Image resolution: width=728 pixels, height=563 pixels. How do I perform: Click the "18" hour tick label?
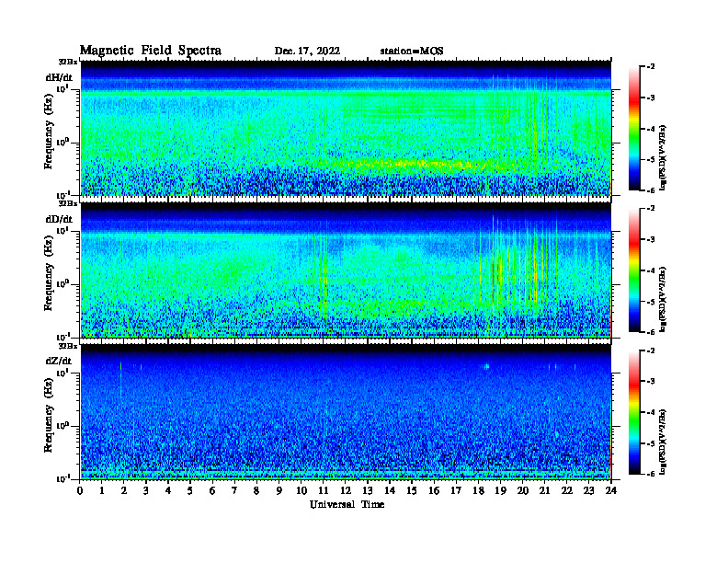click(x=478, y=491)
